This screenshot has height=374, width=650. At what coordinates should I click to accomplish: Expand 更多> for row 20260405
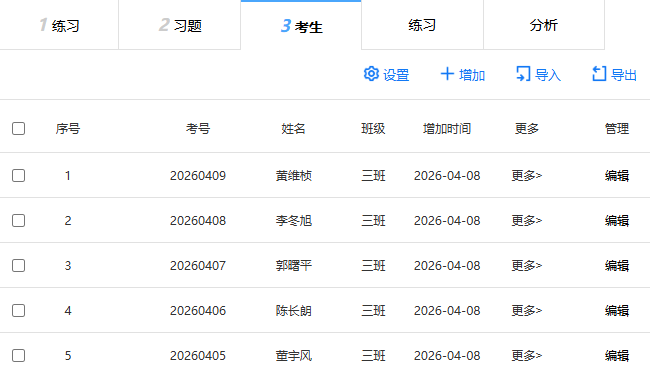coord(526,355)
